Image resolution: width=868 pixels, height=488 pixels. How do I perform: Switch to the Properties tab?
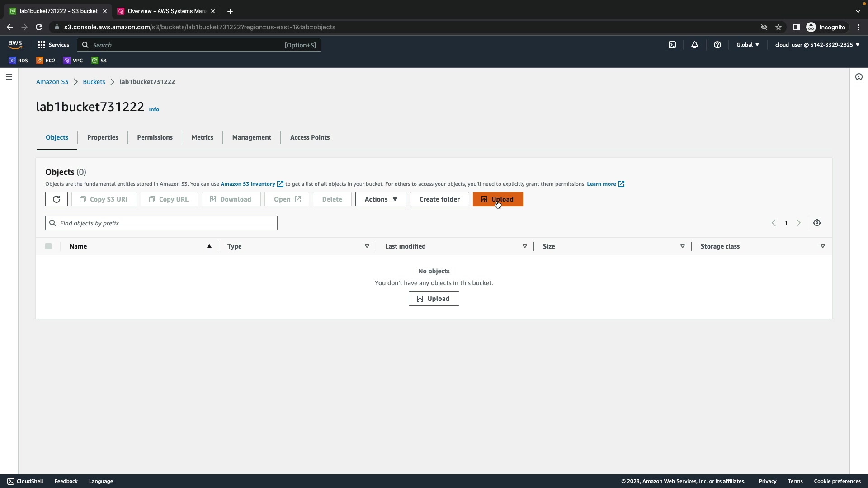pyautogui.click(x=103, y=137)
